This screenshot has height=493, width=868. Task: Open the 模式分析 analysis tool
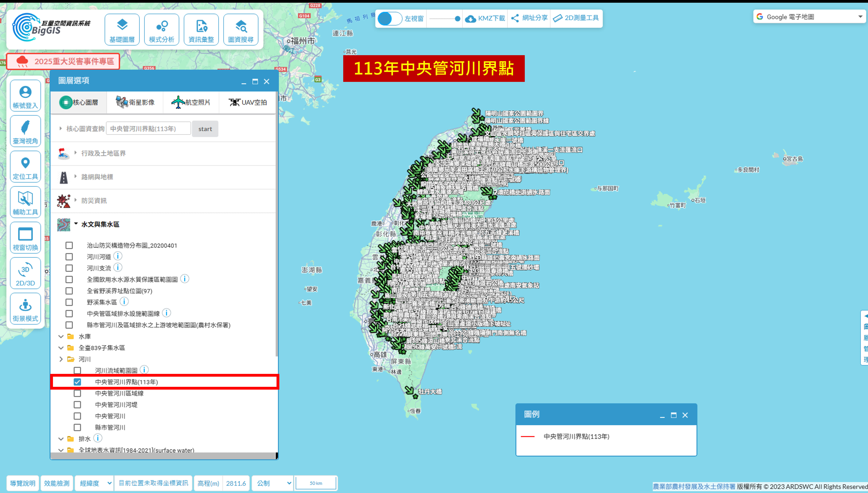(x=161, y=30)
